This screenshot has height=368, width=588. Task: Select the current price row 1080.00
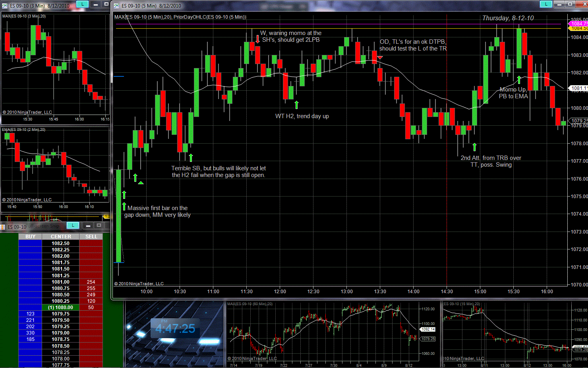pyautogui.click(x=61, y=308)
